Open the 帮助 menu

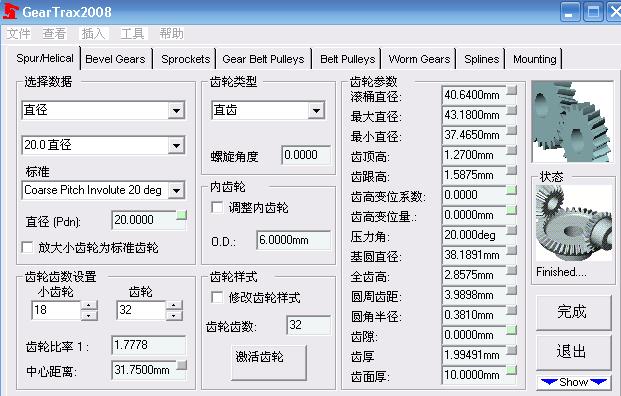tap(171, 34)
